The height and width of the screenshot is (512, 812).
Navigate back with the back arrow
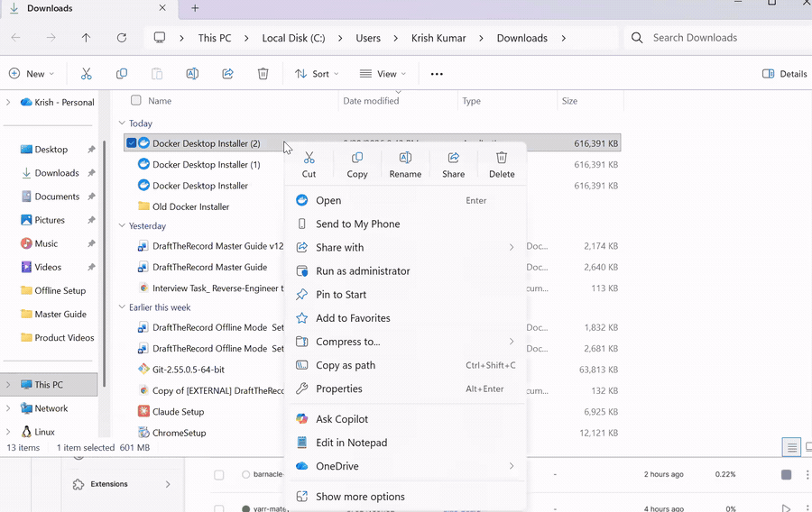(x=16, y=38)
